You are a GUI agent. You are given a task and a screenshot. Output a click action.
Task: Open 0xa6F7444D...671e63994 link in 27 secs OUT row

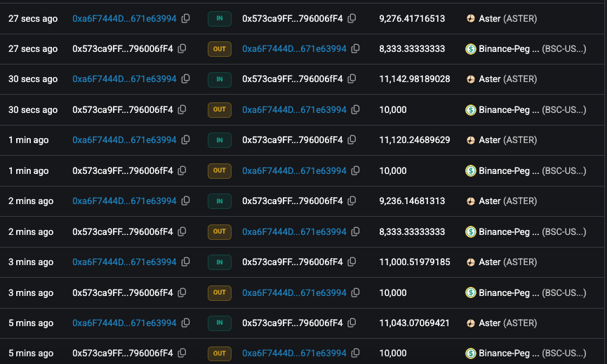pos(294,48)
